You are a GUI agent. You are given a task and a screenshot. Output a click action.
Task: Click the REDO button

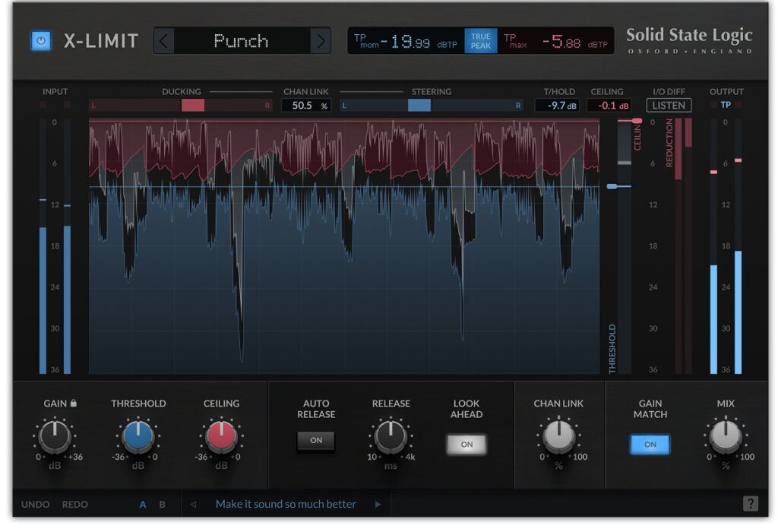pos(75,504)
